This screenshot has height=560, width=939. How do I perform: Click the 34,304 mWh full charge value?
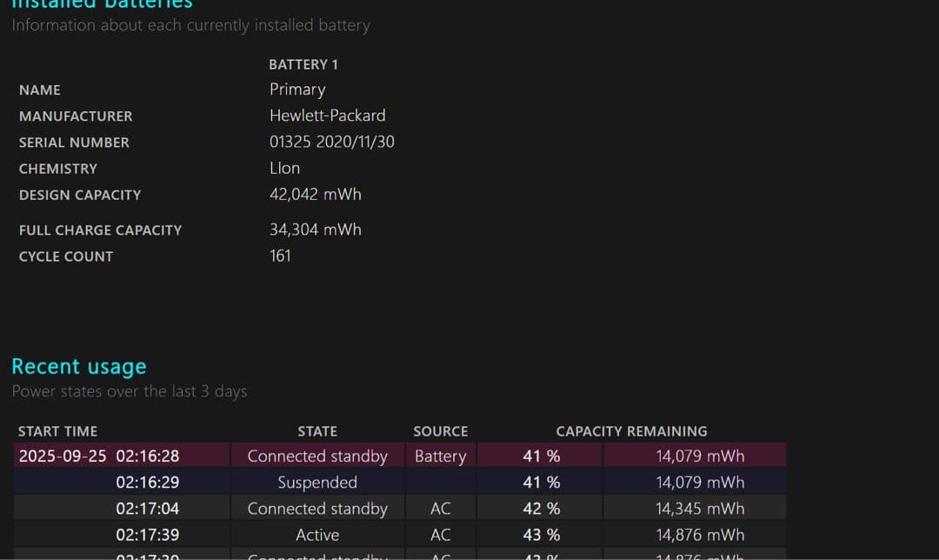(x=315, y=230)
